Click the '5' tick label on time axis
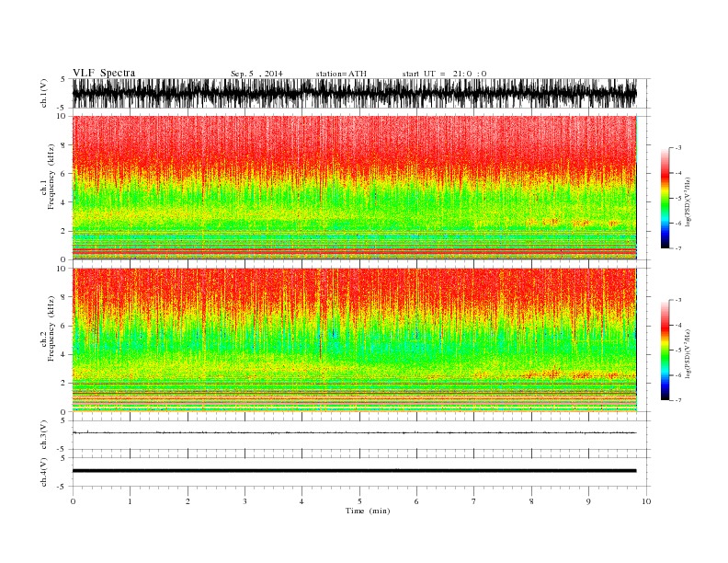This screenshot has height=563, width=728. coord(359,501)
